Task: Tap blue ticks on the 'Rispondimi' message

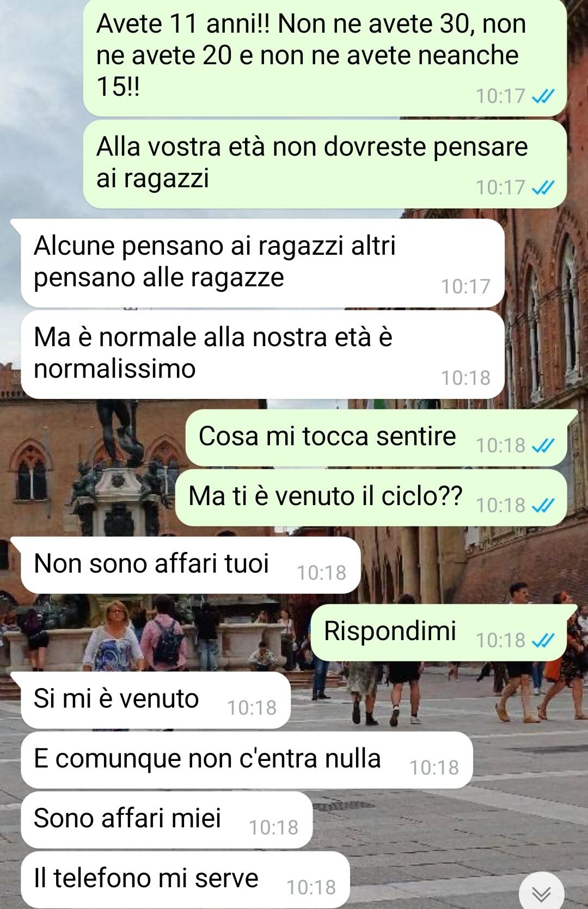Action: [x=543, y=641]
